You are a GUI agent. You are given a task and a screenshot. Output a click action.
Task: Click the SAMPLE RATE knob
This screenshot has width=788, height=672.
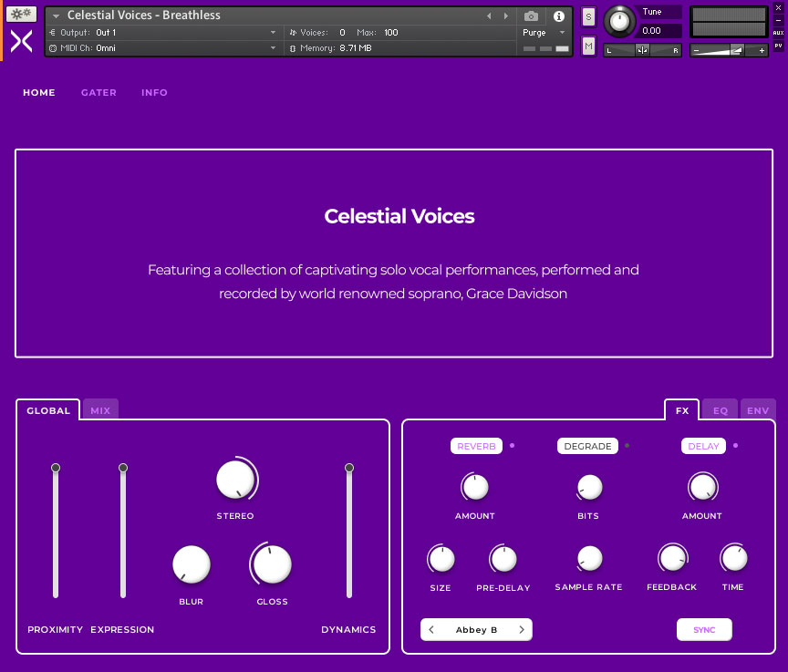(x=589, y=559)
